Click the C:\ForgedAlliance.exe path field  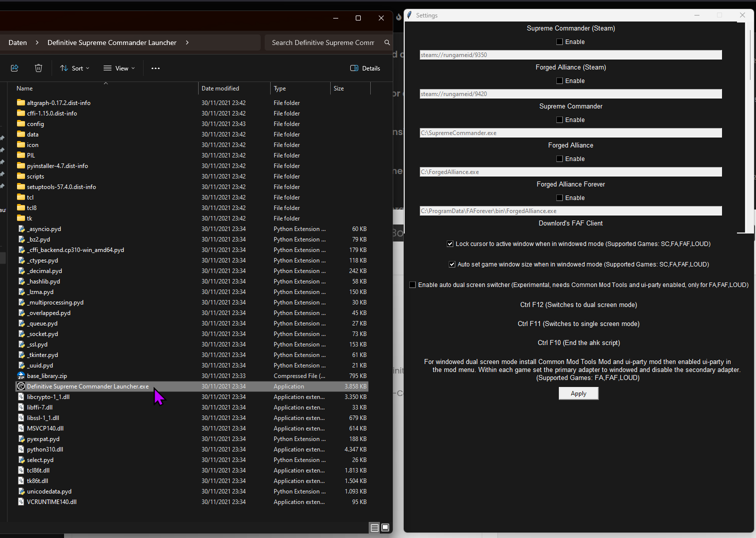coord(570,172)
